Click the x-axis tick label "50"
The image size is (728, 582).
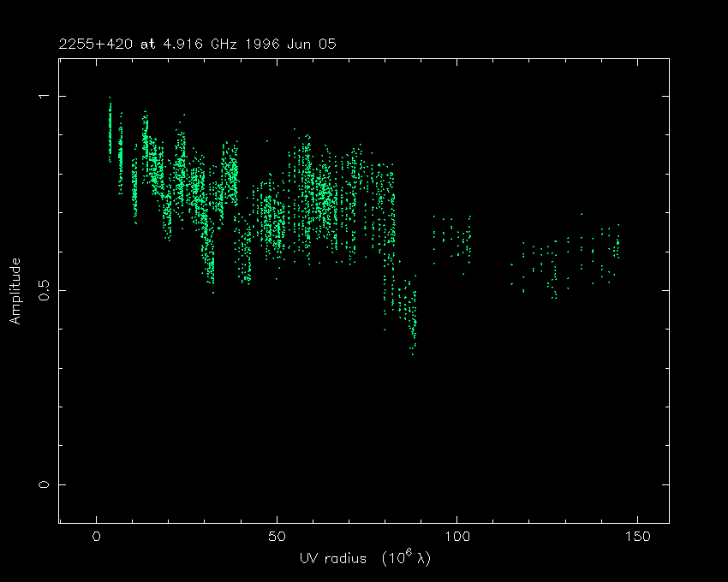tap(277, 537)
